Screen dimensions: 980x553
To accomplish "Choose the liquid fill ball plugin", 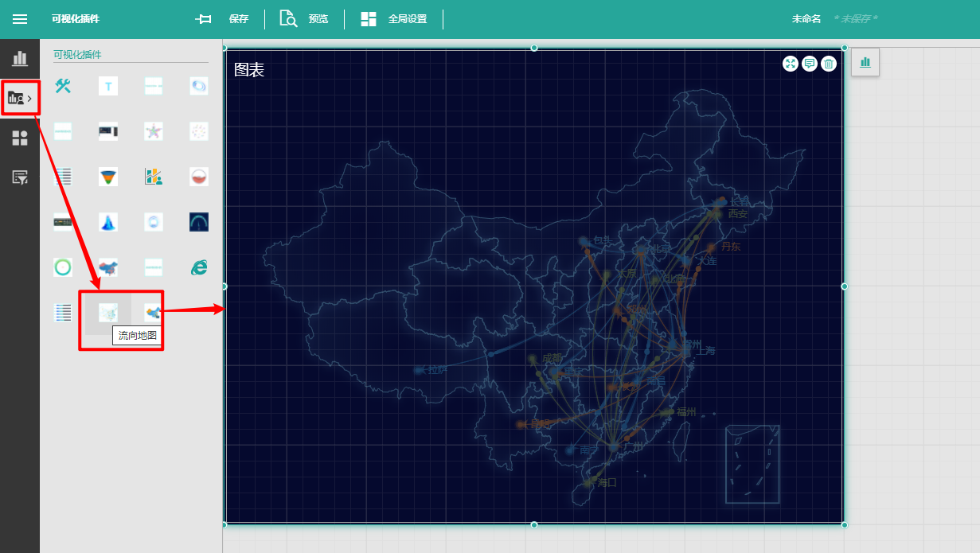I will pyautogui.click(x=199, y=177).
